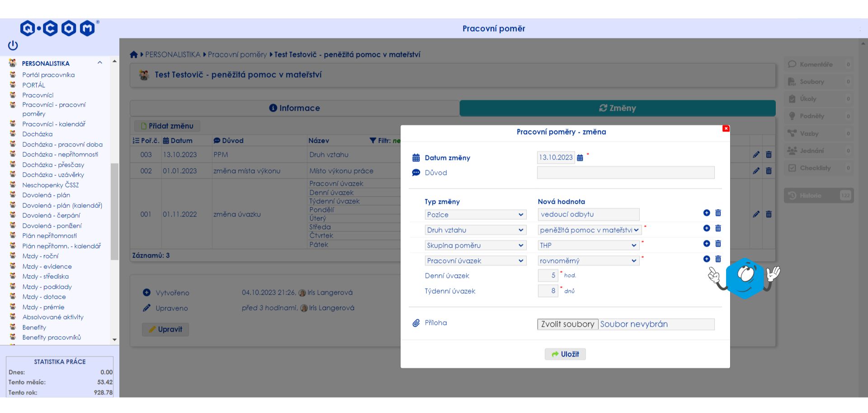The image size is (868, 413).
Task: Add a row after the Pracovní úvazek row
Action: point(707,259)
